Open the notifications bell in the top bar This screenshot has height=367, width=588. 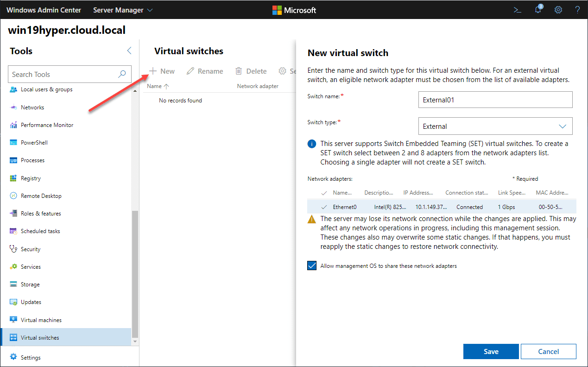[537, 10]
